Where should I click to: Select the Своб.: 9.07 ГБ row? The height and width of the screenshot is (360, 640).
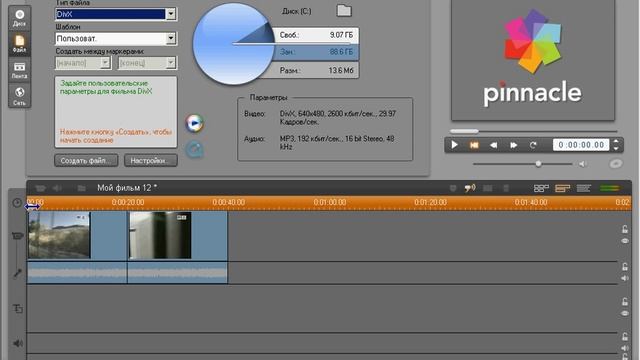(316, 35)
